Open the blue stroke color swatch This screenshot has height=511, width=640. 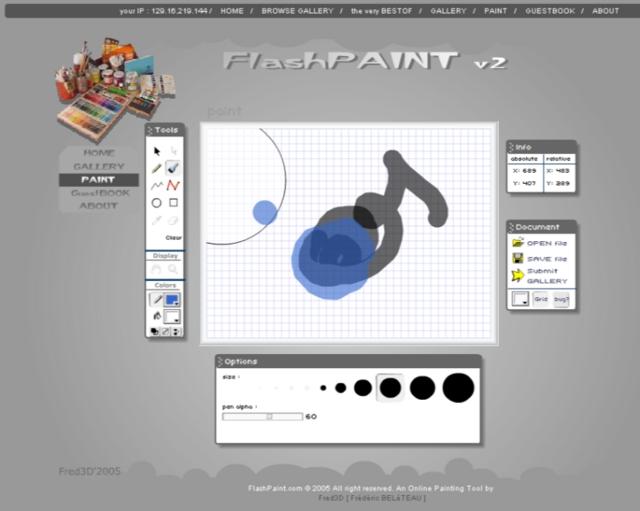click(x=172, y=300)
